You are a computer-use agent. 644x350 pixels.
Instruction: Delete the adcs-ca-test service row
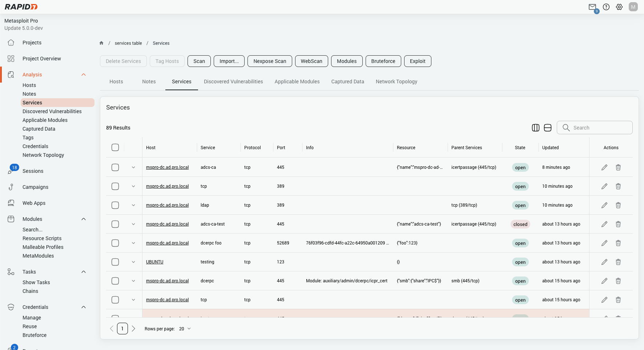tap(618, 224)
